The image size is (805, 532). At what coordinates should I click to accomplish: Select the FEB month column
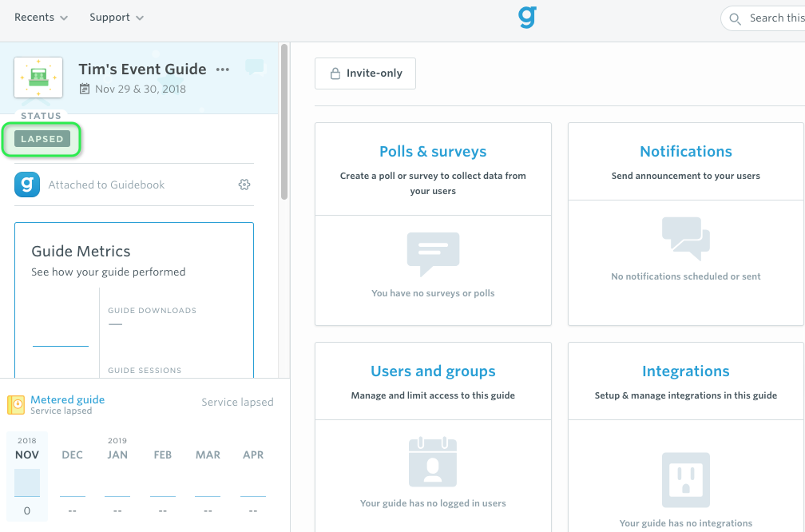pyautogui.click(x=163, y=477)
